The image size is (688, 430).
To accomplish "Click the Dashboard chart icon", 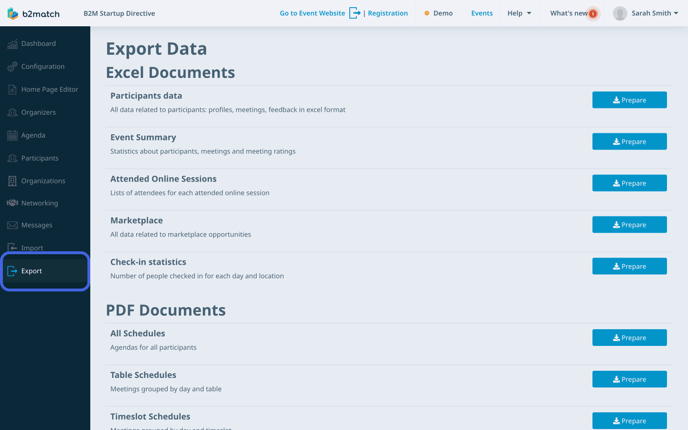I will 12,43.
